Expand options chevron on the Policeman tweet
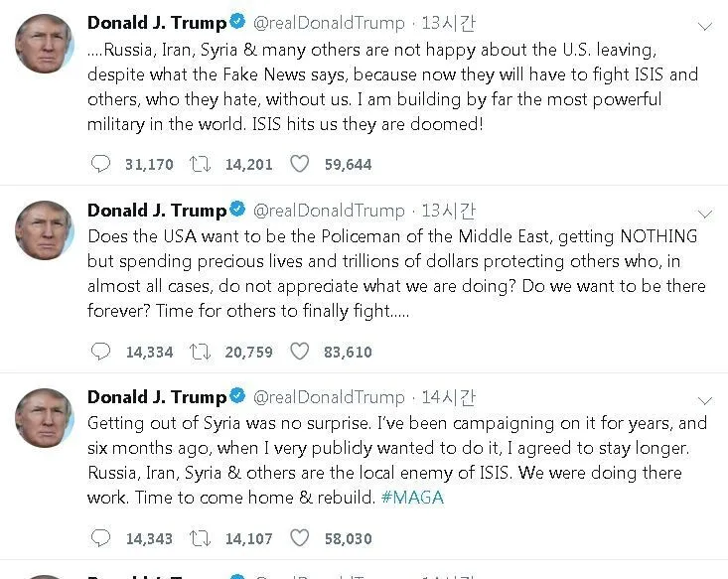The width and height of the screenshot is (728, 579). pyautogui.click(x=705, y=214)
